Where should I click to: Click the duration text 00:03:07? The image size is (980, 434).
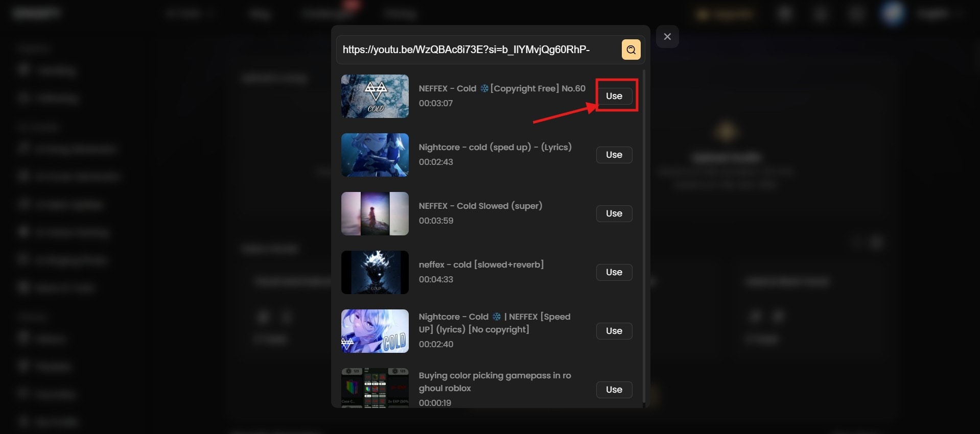click(436, 103)
